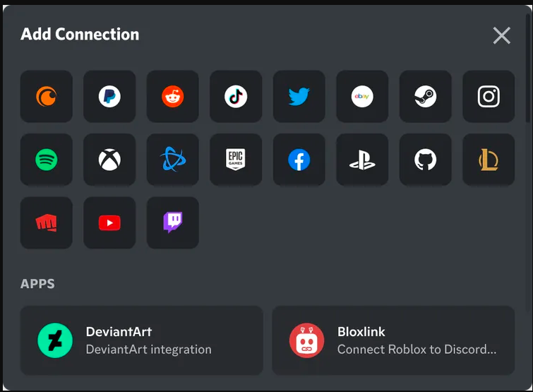Click the Riot Games fist icon
Image resolution: width=533 pixels, height=392 pixels.
click(46, 222)
